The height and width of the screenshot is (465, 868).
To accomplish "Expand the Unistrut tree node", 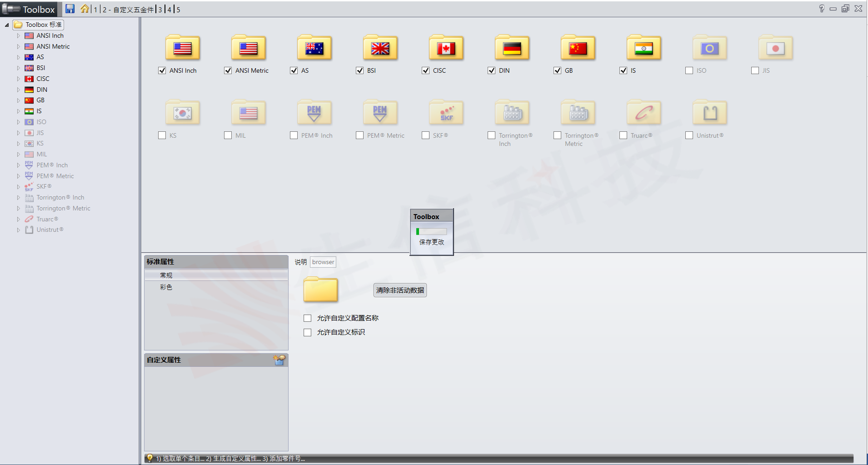I will pos(19,230).
